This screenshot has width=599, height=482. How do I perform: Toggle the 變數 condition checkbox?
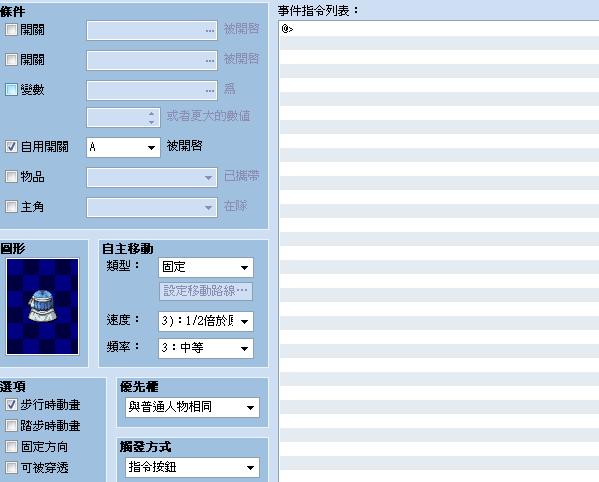click(x=11, y=89)
